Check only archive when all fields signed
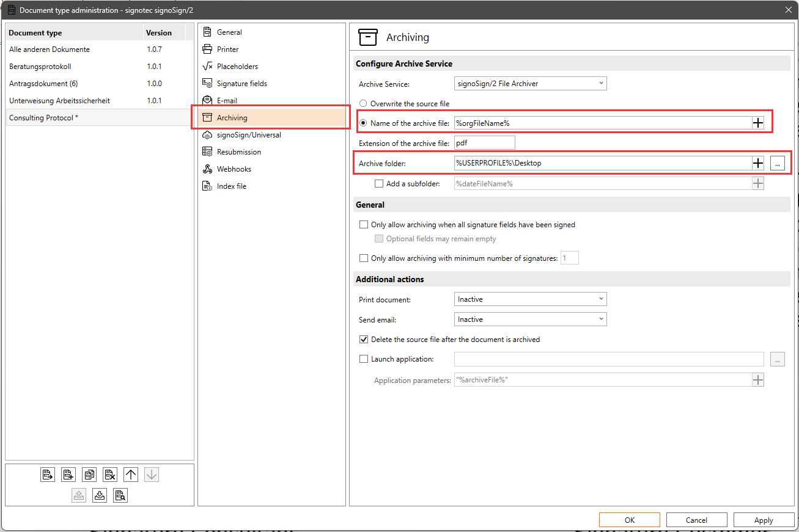The height and width of the screenshot is (532, 799). pos(364,225)
